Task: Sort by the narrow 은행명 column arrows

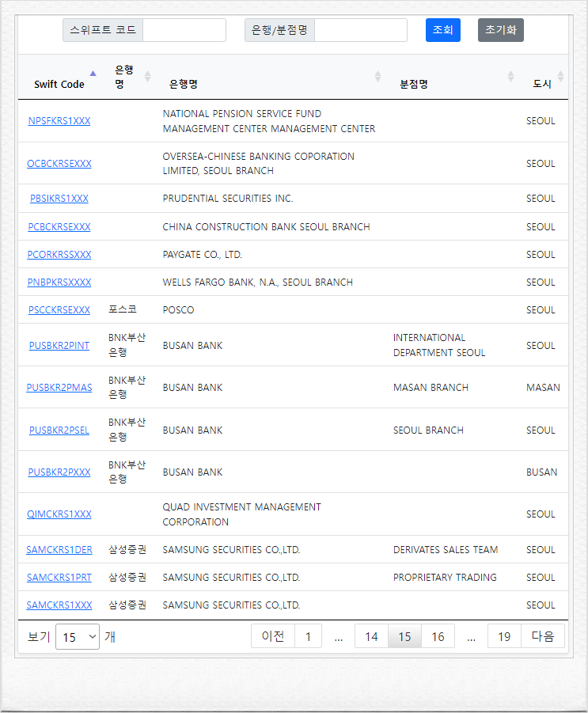Action: click(x=147, y=77)
